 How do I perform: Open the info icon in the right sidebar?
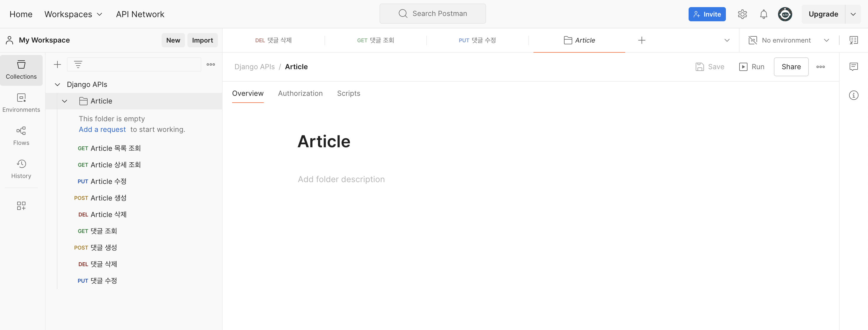click(853, 95)
